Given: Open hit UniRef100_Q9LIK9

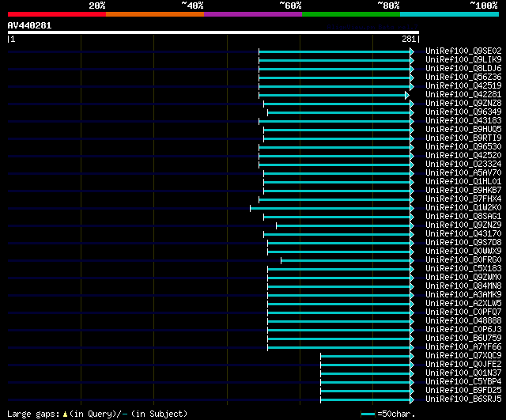Looking at the screenshot, I should coord(463,60).
